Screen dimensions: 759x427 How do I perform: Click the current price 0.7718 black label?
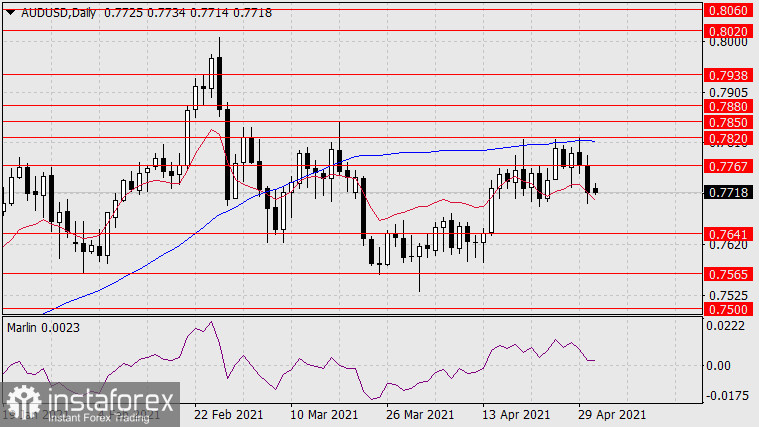[728, 192]
